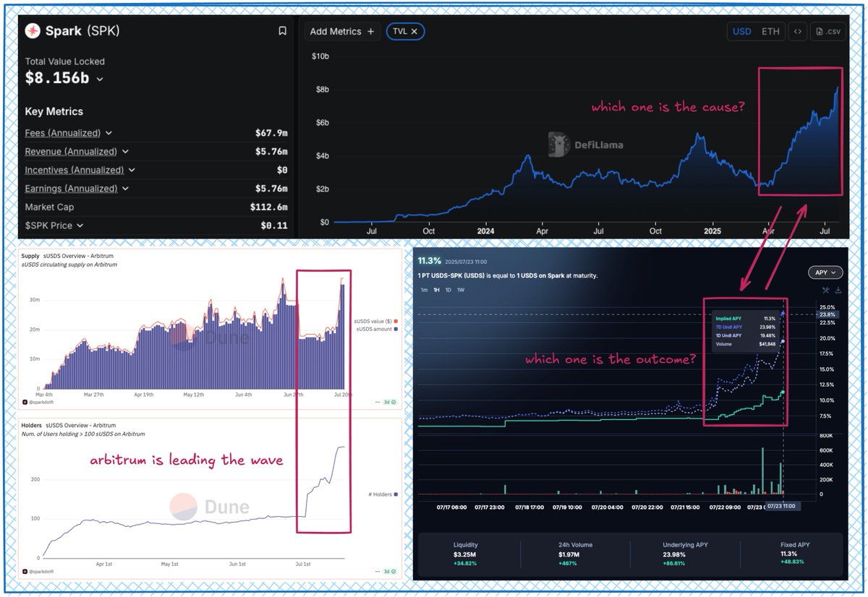Bookmark the Spark protocol page
The width and height of the screenshot is (868, 597).
click(x=282, y=31)
